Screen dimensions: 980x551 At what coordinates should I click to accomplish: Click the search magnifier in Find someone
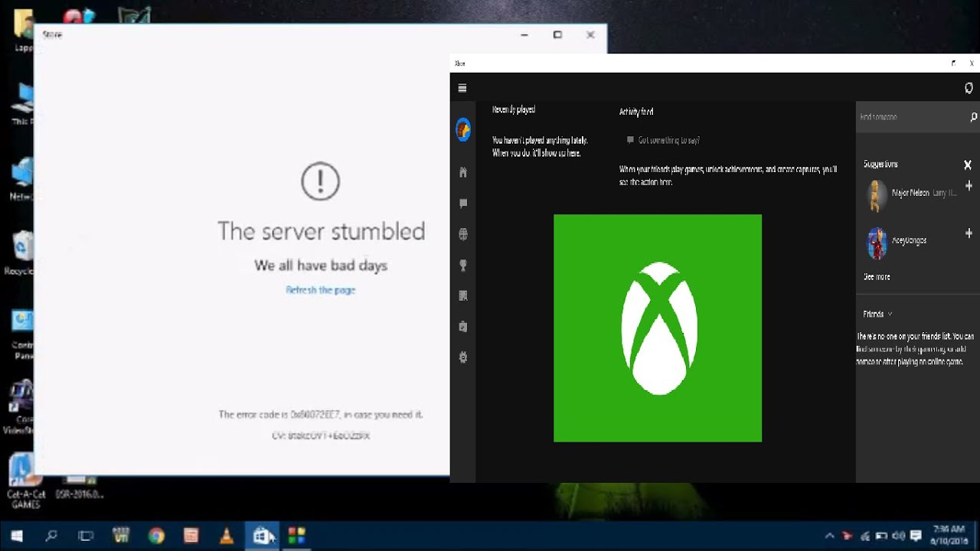coord(973,117)
